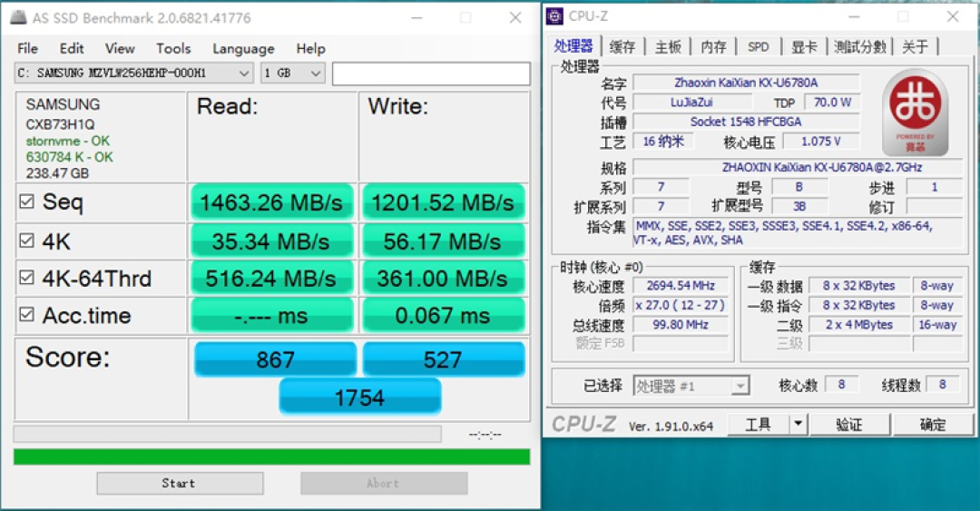Open the Tools menu in AS SSD
Screen dimensions: 980x511
173,48
